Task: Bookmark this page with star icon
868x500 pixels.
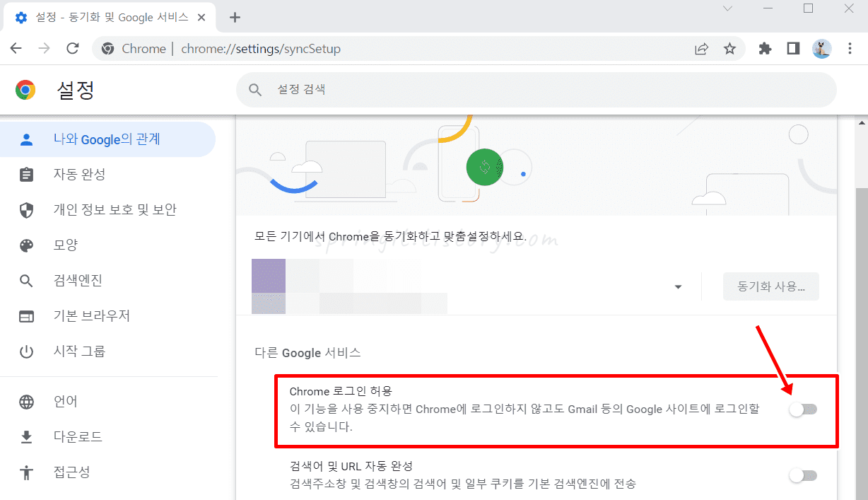Action: pos(729,49)
